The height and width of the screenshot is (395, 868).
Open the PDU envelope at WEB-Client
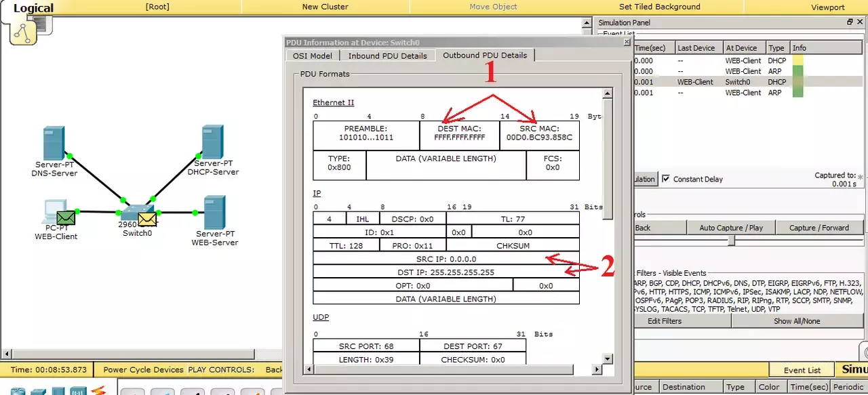click(x=66, y=217)
